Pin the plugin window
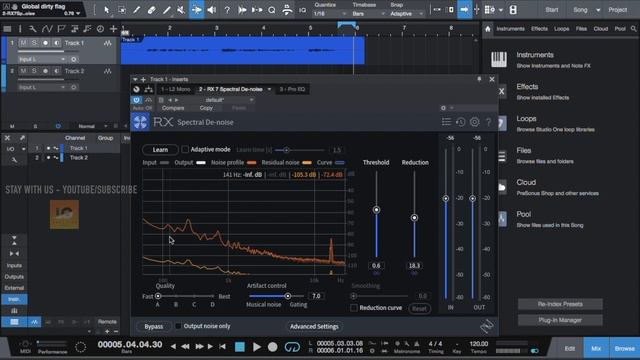The width and height of the screenshot is (640, 360). click(479, 79)
